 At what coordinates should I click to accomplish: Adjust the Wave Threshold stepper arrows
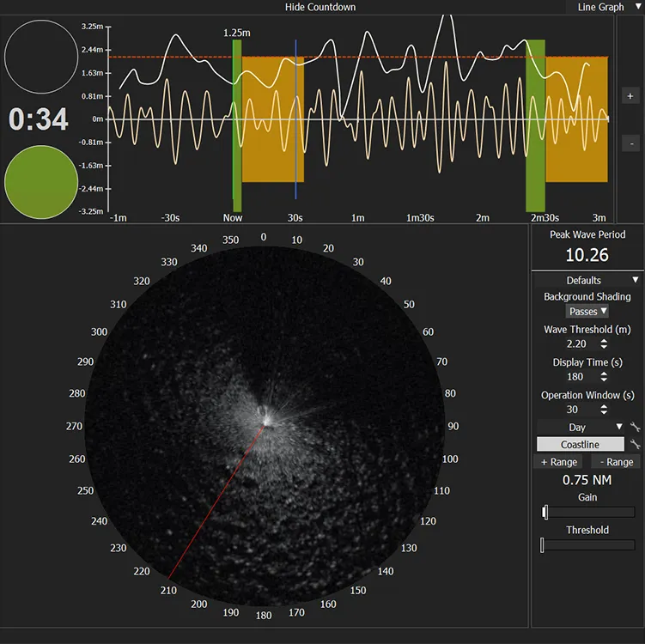(604, 344)
